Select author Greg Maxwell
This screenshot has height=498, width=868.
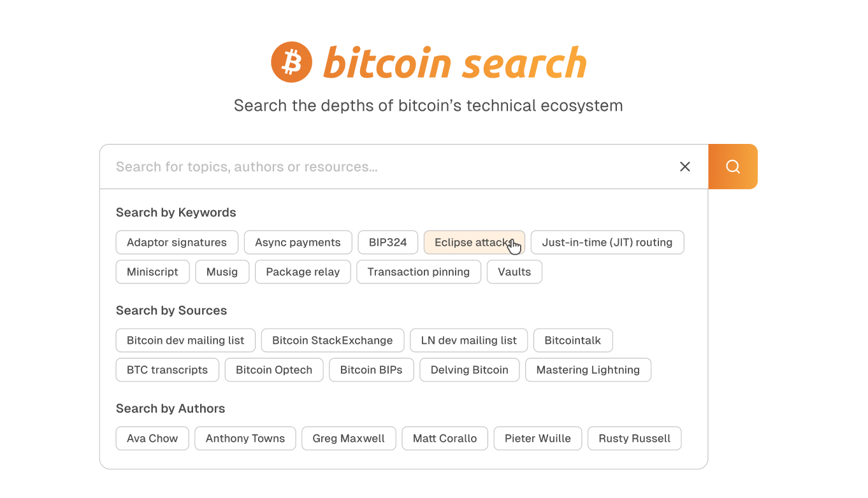(349, 439)
